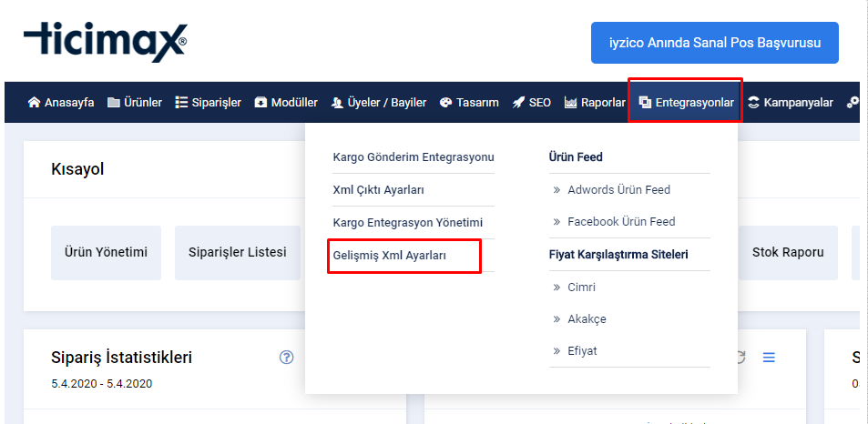Click the icon beside Kampanyalar
The height and width of the screenshot is (424, 868).
(x=753, y=103)
